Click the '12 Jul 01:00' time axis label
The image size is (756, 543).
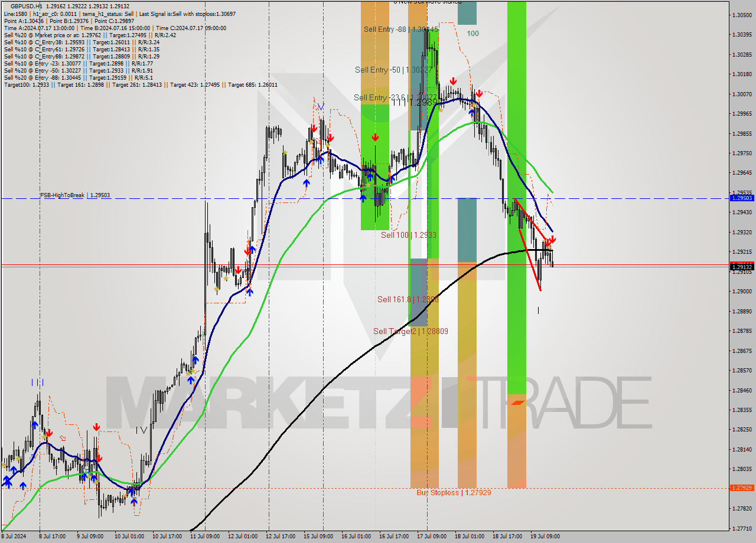243,537
